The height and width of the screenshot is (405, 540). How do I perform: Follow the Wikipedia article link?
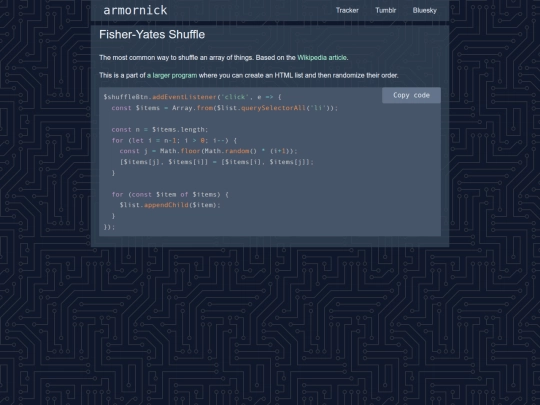[322, 58]
